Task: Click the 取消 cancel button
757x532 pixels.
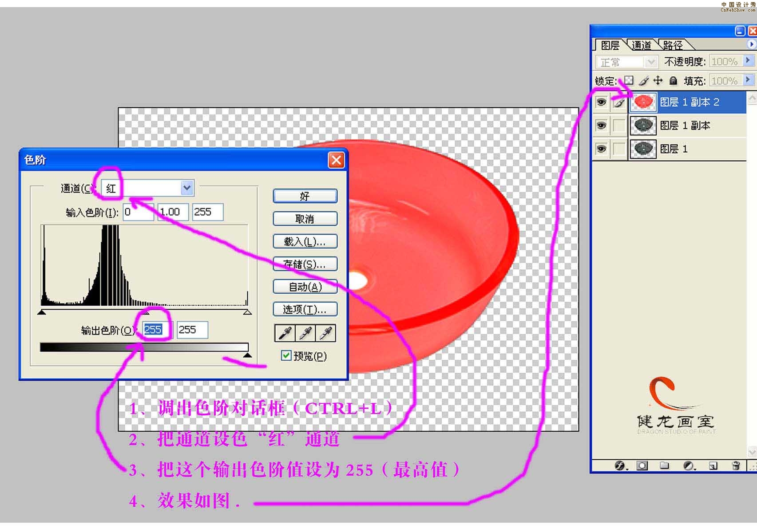Action: [305, 219]
